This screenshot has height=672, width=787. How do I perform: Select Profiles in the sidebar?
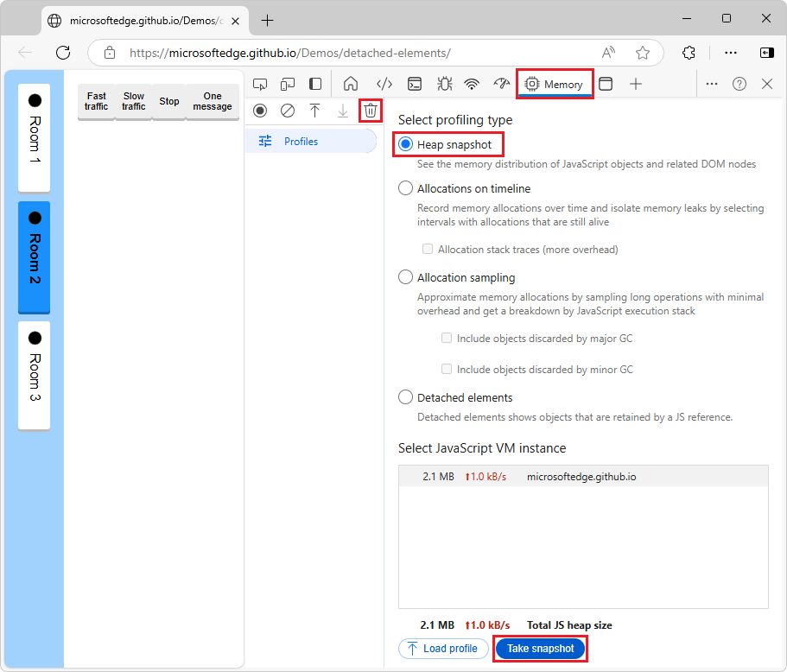click(311, 142)
